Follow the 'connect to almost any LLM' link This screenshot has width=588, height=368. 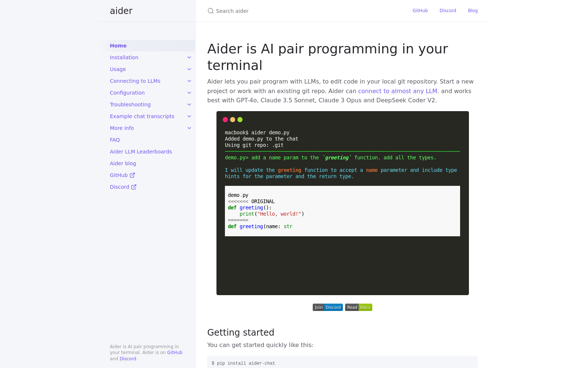[398, 91]
